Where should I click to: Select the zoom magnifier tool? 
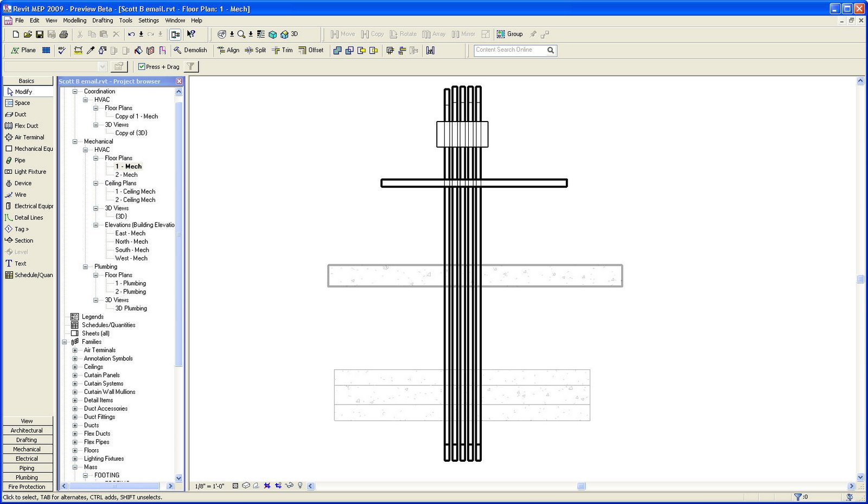[x=241, y=34]
